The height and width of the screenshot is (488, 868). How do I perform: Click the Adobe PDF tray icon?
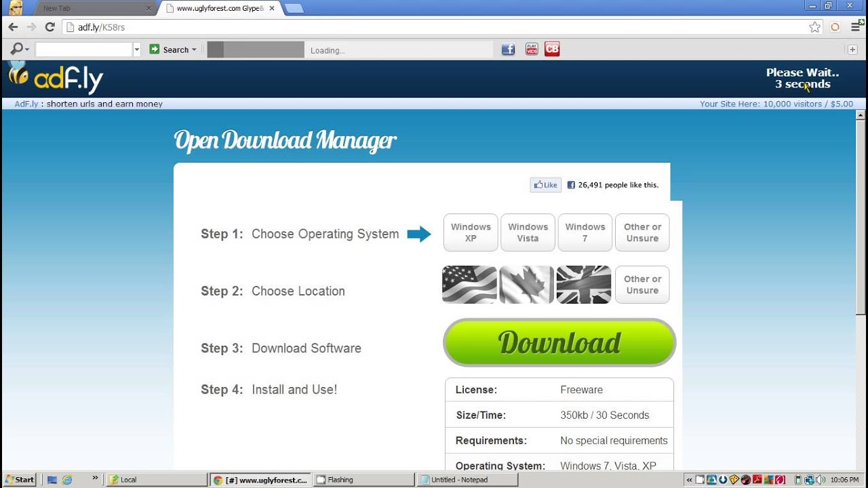[757, 480]
